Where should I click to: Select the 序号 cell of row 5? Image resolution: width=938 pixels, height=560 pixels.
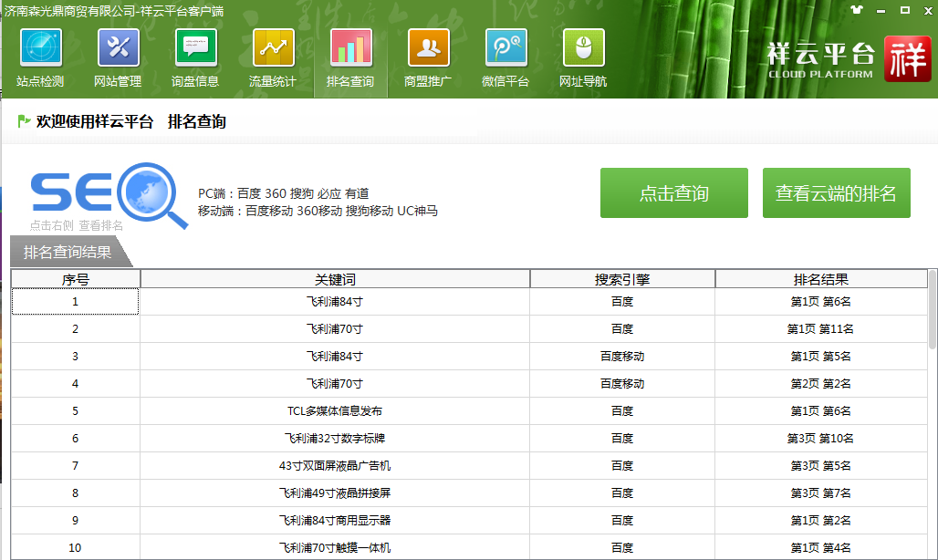pyautogui.click(x=76, y=411)
